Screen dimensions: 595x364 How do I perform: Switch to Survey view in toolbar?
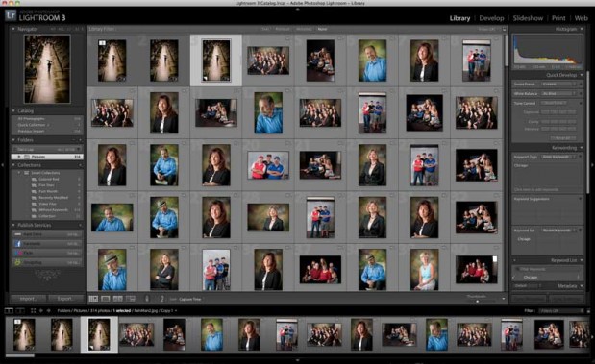pos(131,299)
